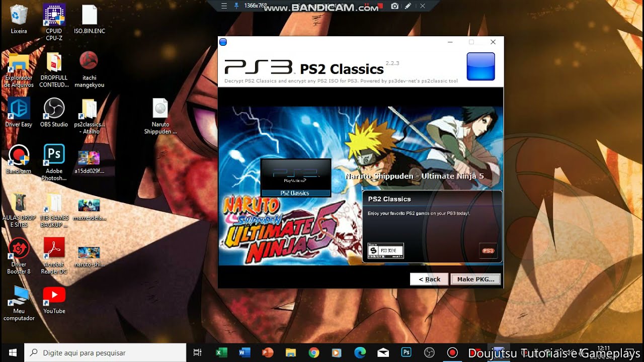The image size is (644, 362).
Task: Click the blue app icon in window header
Action: point(481,66)
